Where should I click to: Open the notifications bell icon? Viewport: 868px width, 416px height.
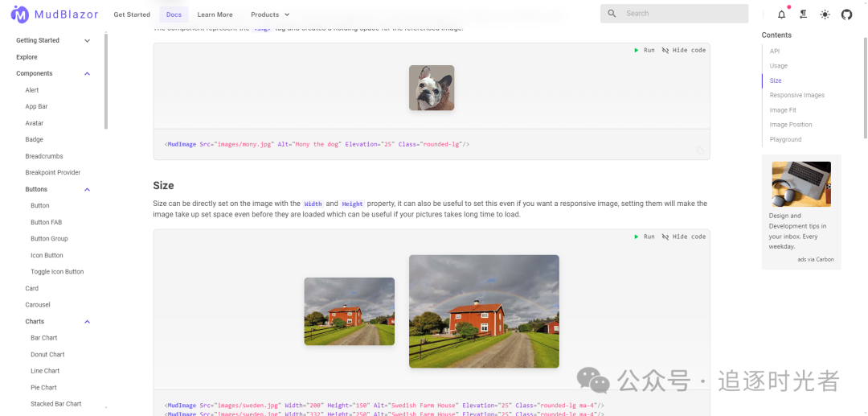[782, 14]
